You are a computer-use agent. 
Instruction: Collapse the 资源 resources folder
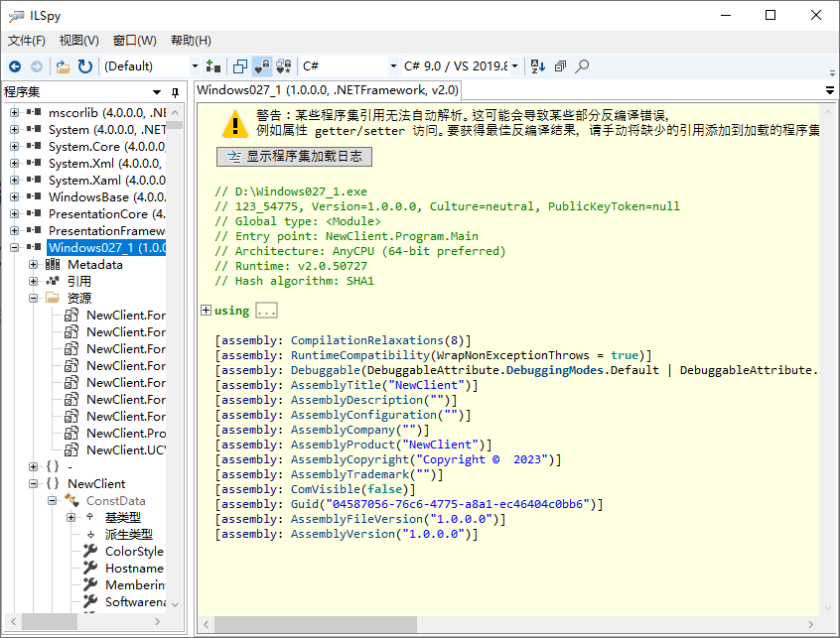pos(33,298)
